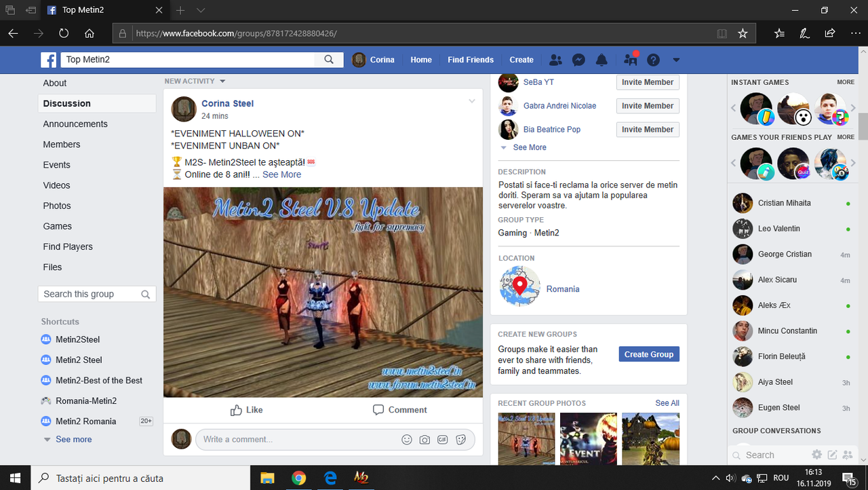Open Chrome from the taskbar
The image size is (868, 490).
298,478
